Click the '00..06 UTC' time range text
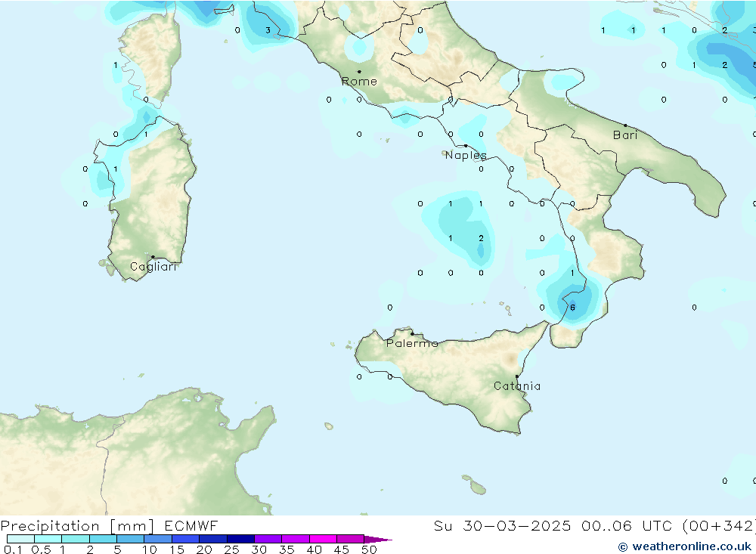The image size is (756, 554). pos(628,525)
